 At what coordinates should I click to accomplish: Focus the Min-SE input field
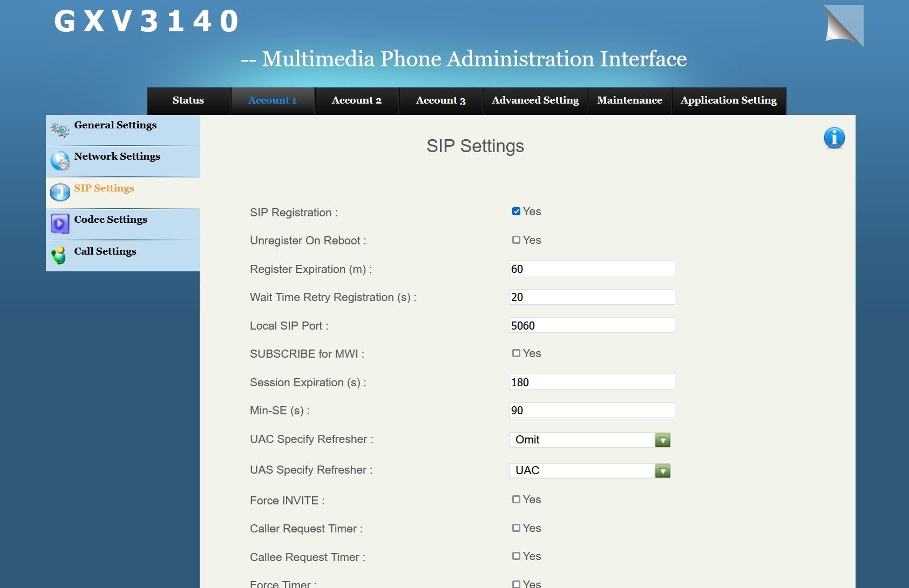tap(592, 410)
